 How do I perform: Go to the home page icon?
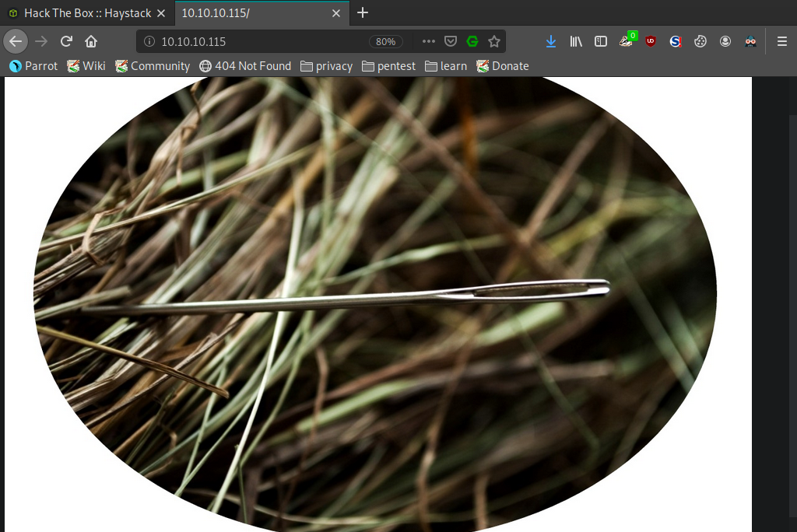tap(91, 41)
